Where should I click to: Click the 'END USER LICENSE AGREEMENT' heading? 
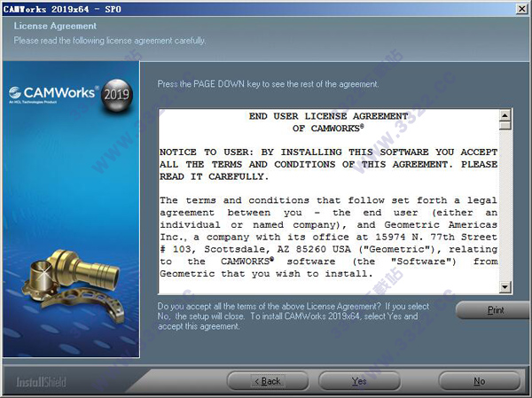click(x=328, y=116)
